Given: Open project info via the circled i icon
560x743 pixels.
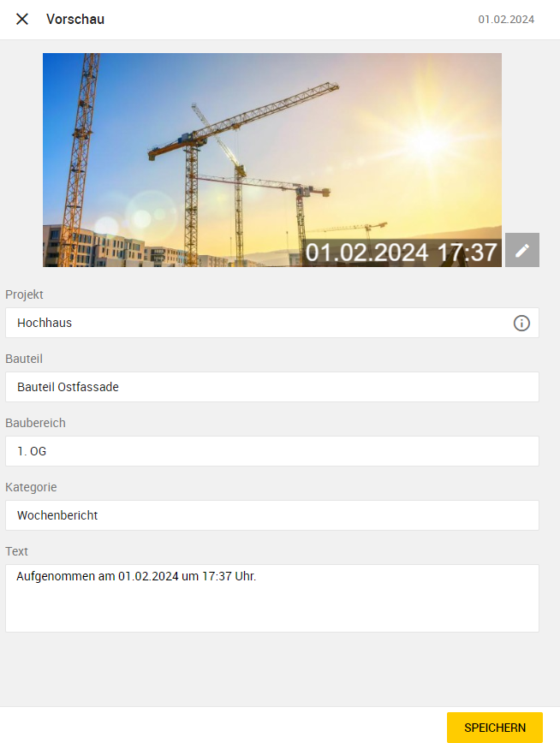Looking at the screenshot, I should point(521,324).
